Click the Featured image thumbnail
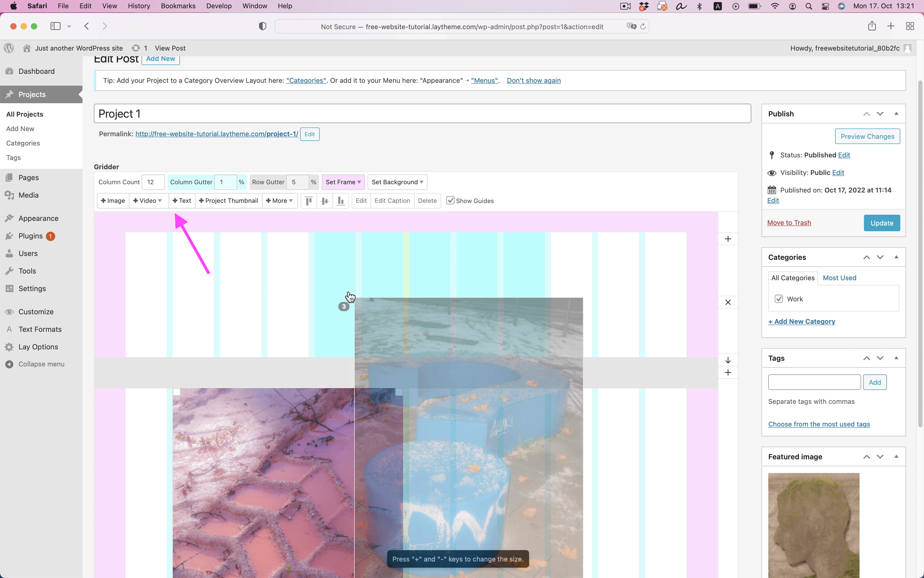This screenshot has width=924, height=578. [x=814, y=525]
